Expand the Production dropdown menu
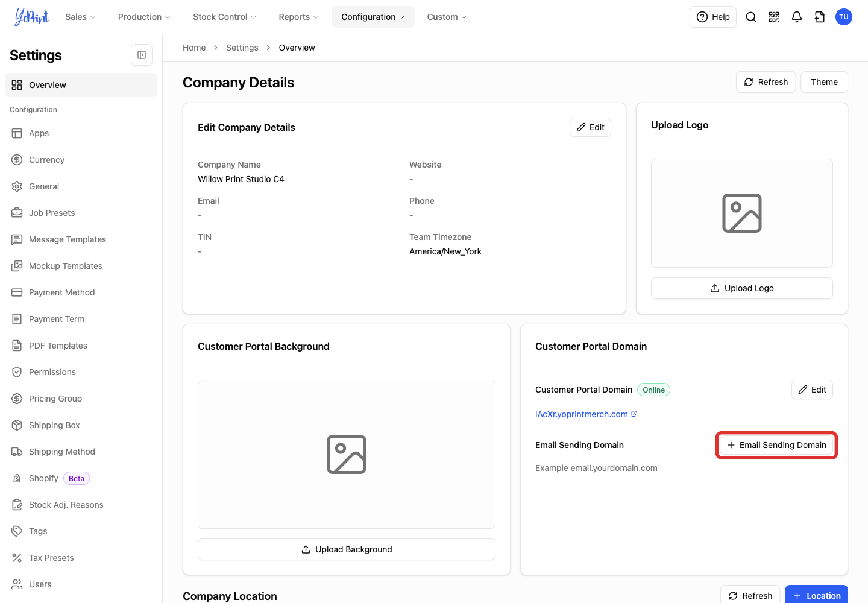868x603 pixels. (x=144, y=17)
